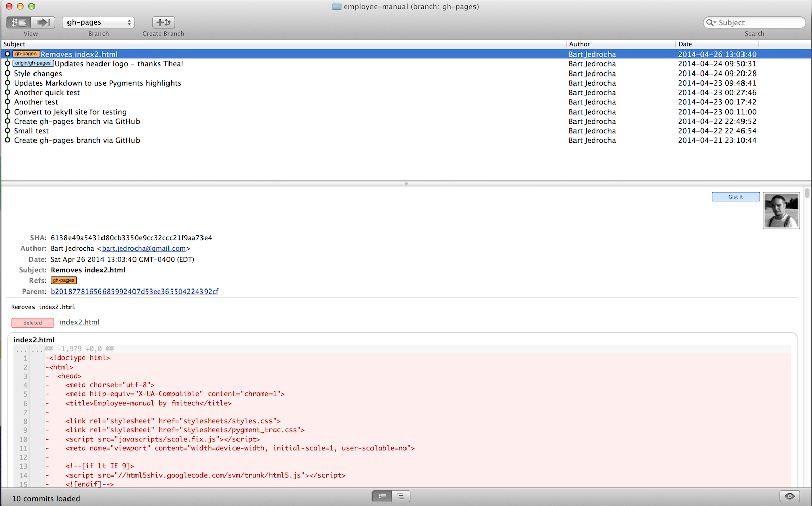
Task: Click the magnifier icon in the Subject search
Action: 711,23
